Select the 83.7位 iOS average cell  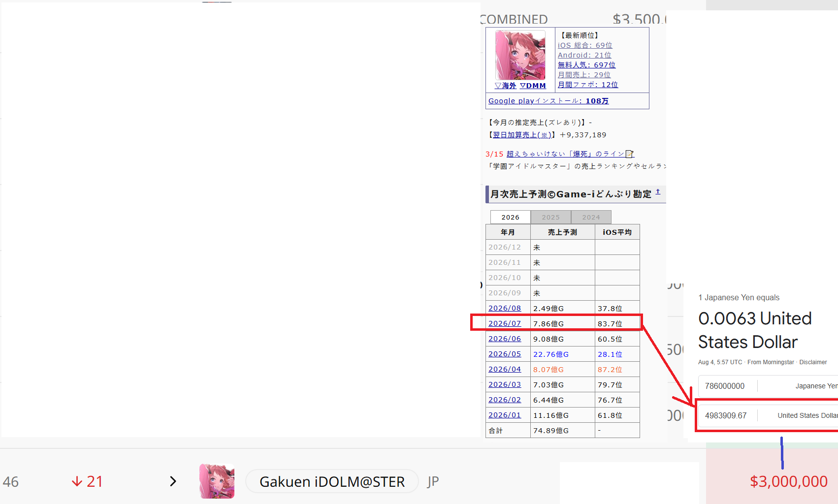pyautogui.click(x=617, y=323)
